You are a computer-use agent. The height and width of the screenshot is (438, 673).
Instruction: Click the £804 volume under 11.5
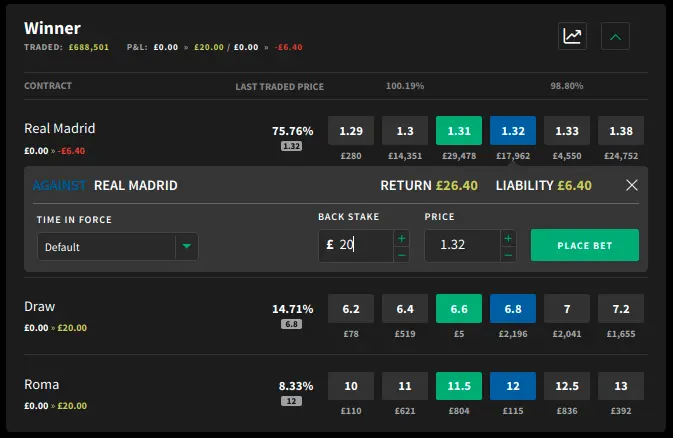point(459,411)
